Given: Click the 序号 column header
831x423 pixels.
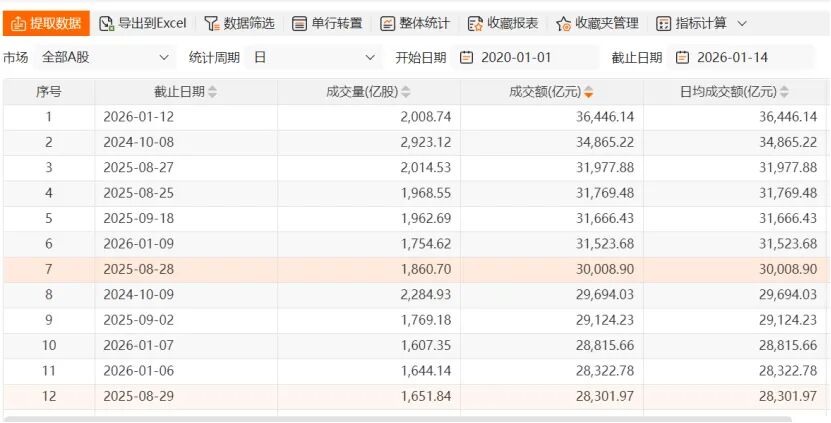Looking at the screenshot, I should [x=49, y=92].
